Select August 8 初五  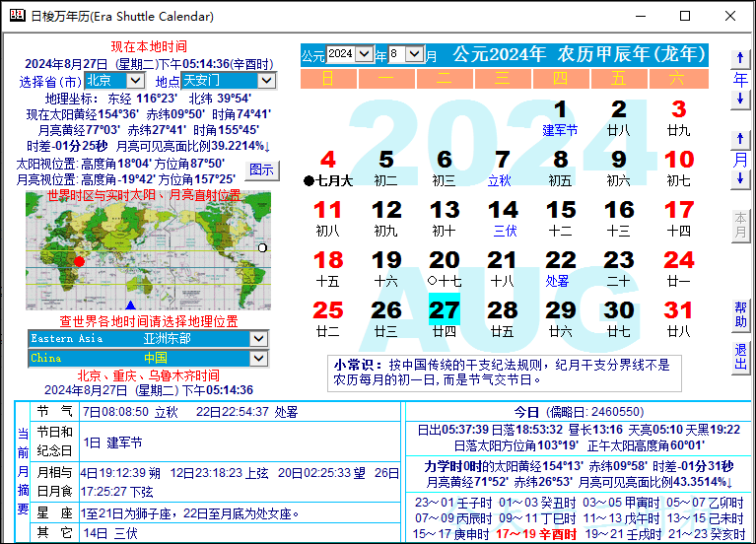point(560,169)
